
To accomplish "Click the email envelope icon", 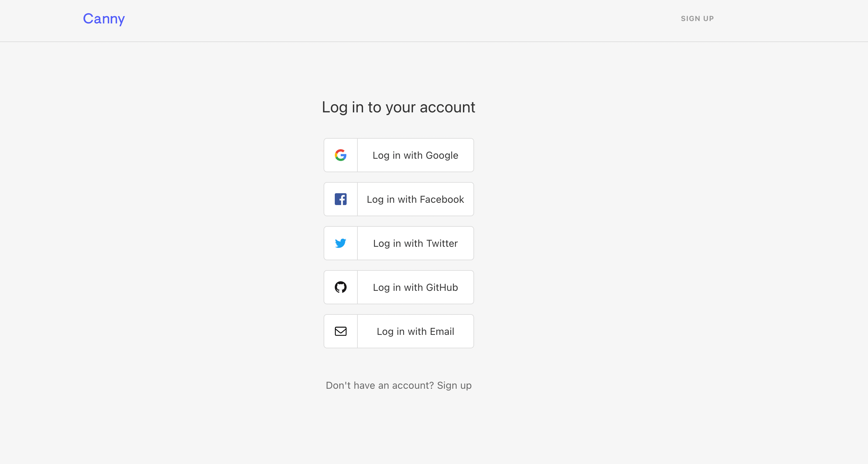I will click(x=340, y=331).
